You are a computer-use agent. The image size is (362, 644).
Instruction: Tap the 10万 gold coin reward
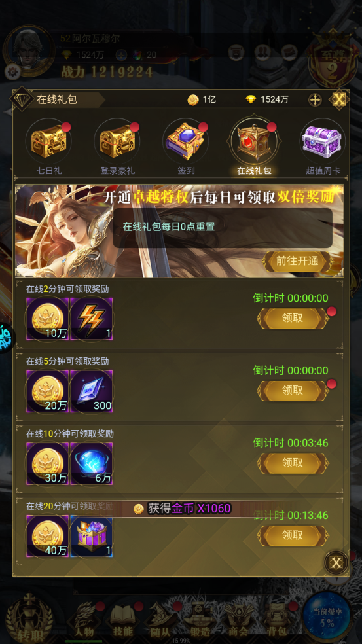tap(47, 318)
